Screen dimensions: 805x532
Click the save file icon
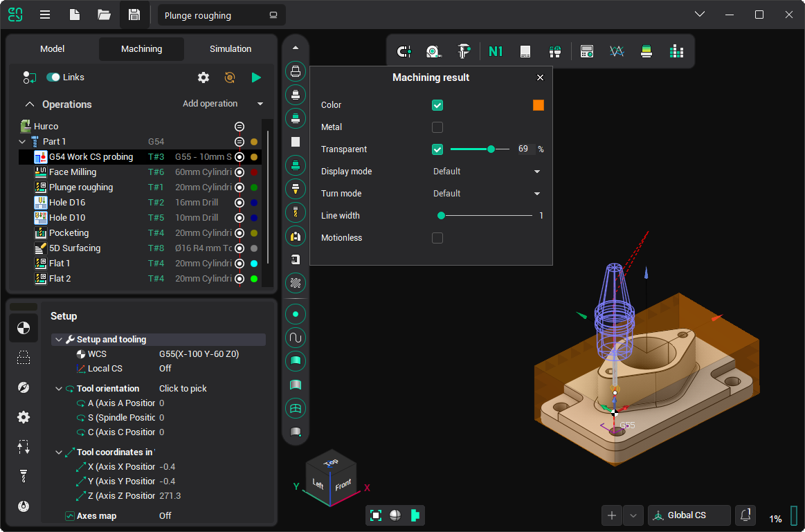pyautogui.click(x=134, y=15)
